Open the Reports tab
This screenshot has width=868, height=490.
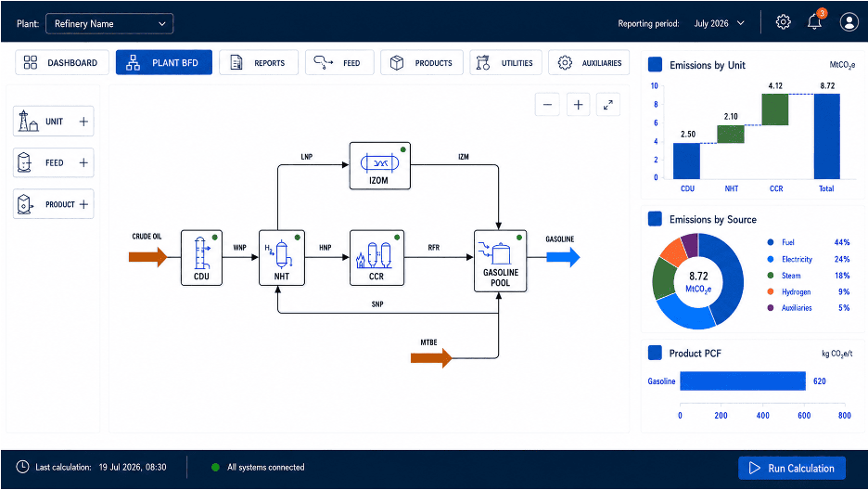pyautogui.click(x=259, y=62)
